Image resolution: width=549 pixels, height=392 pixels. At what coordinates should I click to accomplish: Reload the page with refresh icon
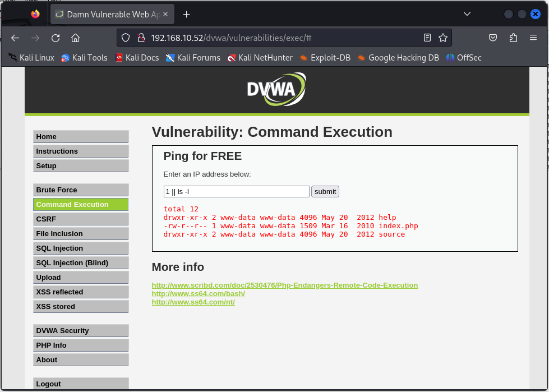(56, 38)
